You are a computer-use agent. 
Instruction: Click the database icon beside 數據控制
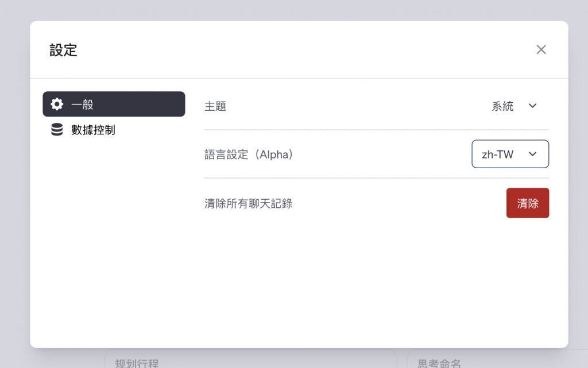point(57,130)
